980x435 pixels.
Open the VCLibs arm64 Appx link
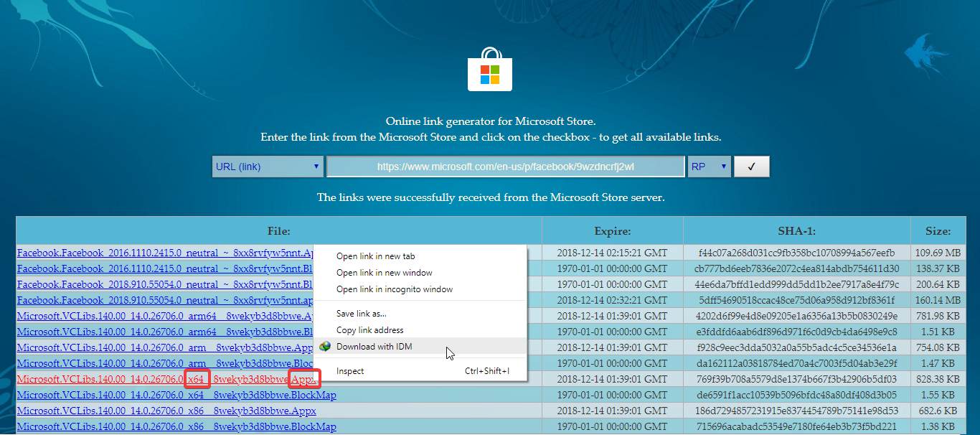165,316
